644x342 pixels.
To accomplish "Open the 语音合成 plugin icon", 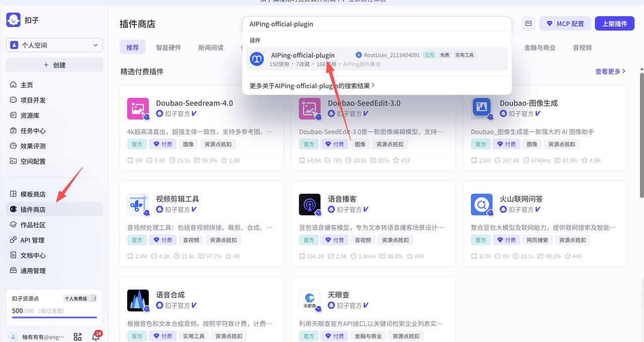I will (138, 301).
